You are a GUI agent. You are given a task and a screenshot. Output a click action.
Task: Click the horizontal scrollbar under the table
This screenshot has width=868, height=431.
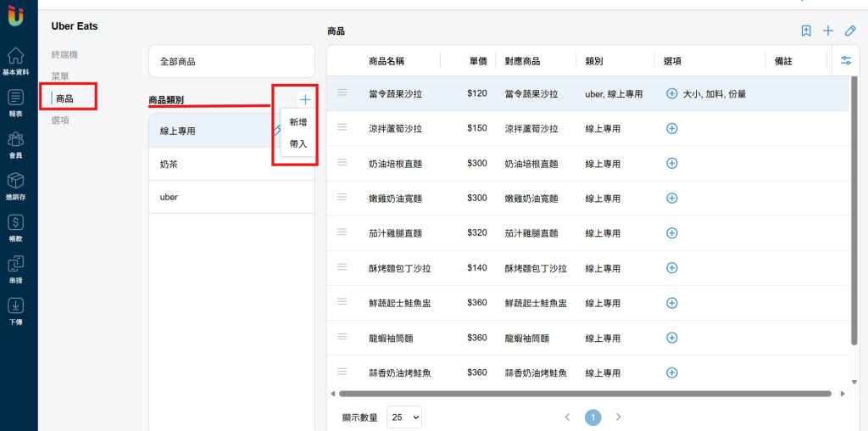[585, 394]
